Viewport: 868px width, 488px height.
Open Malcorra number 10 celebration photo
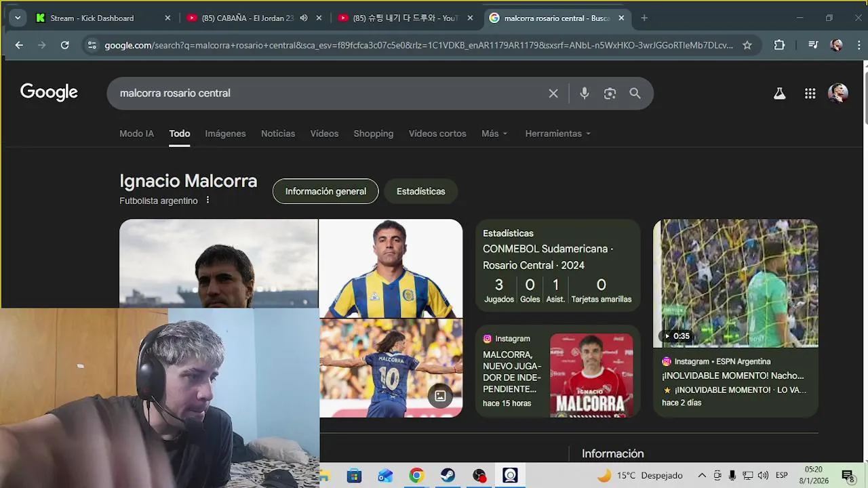point(391,369)
